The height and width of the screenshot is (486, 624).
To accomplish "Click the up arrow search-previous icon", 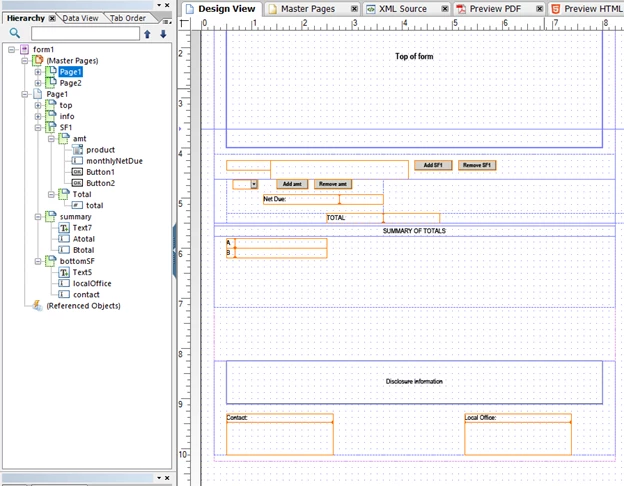I will coord(147,34).
